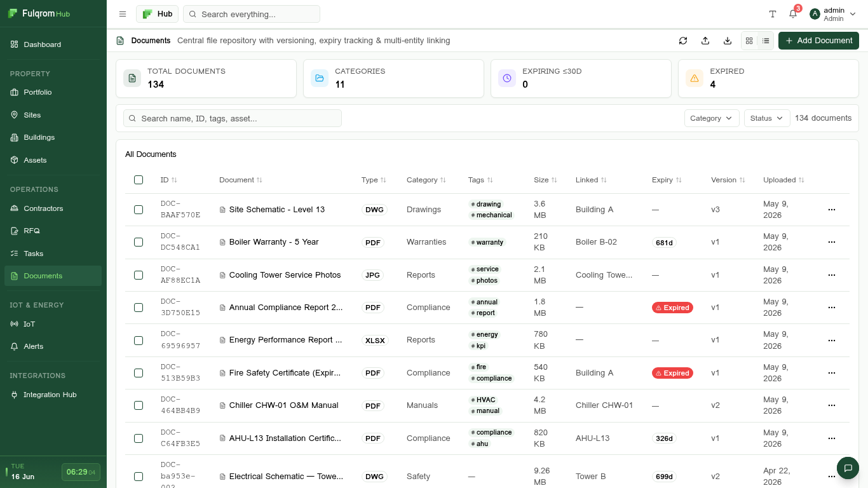Check the Cooling Tower Service Photos row
The height and width of the screenshot is (488, 868).
coord(139,275)
